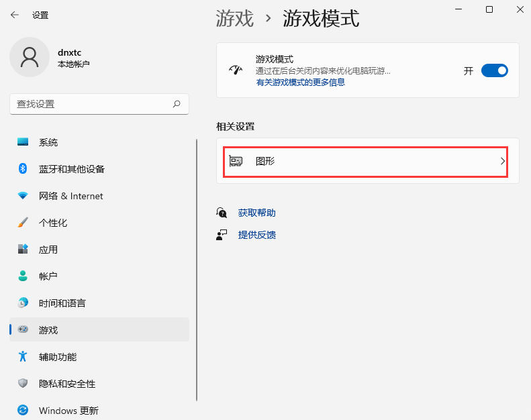Click the 获取帮助 help icon
Screen dimensions: 531x420
click(x=222, y=213)
